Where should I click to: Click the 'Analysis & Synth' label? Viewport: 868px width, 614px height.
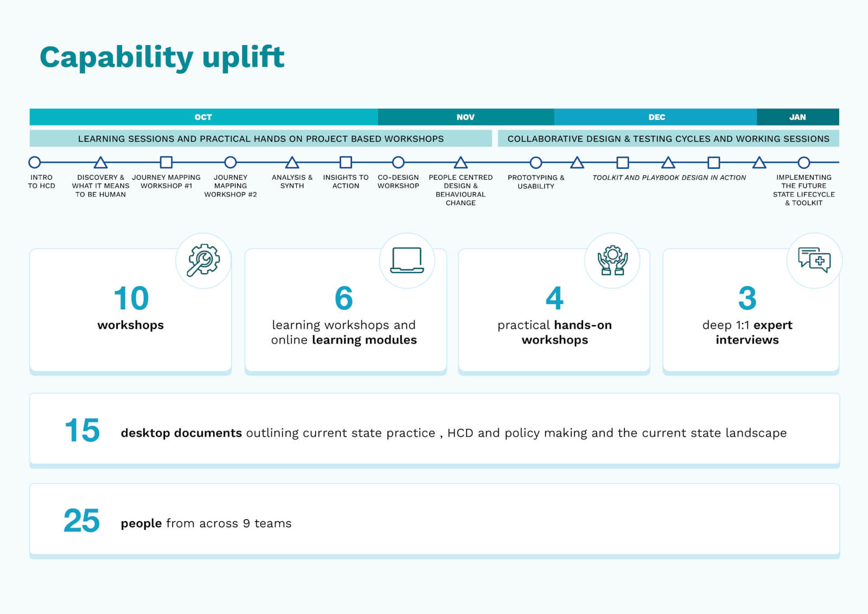[292, 181]
